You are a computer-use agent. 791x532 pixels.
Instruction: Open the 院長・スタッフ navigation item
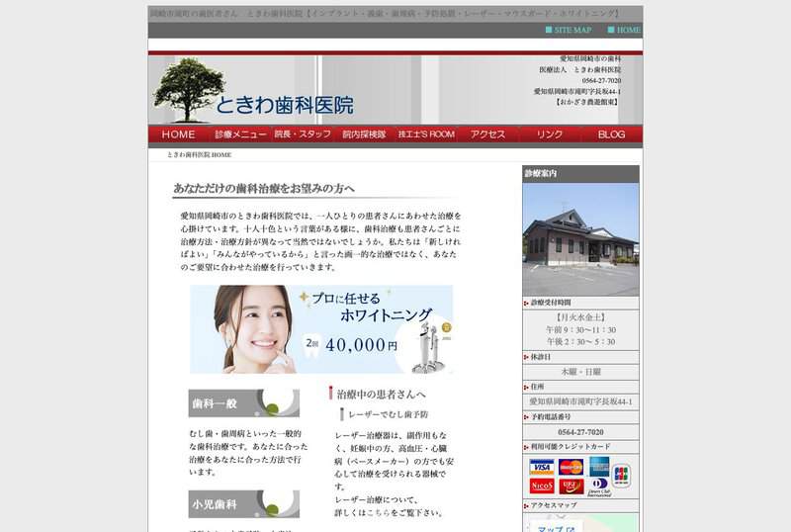coord(303,134)
